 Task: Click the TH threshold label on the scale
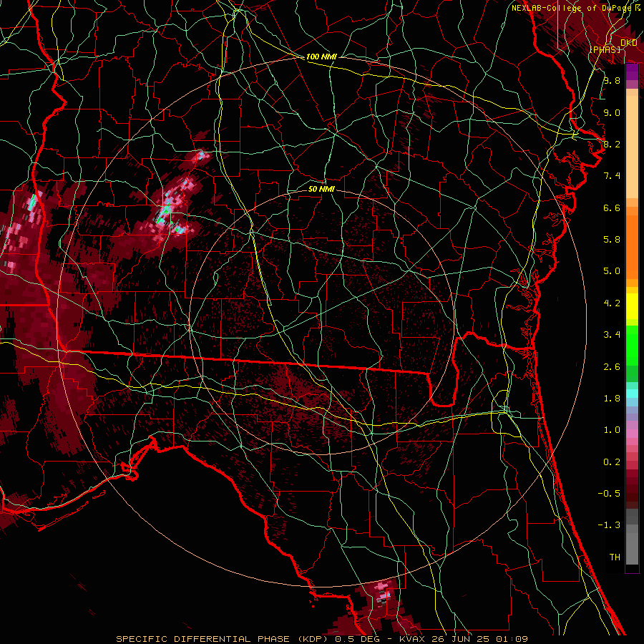615,557
